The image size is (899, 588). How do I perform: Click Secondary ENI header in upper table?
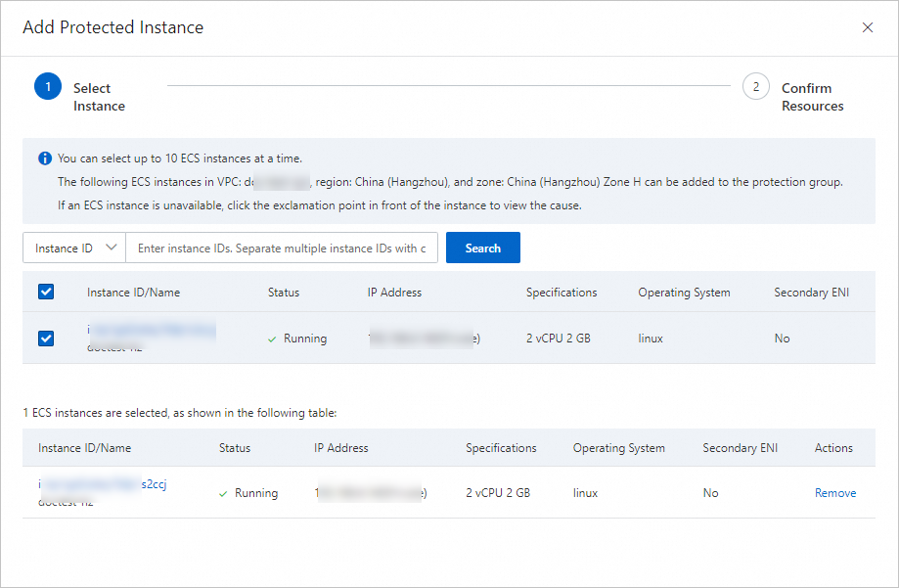[x=811, y=293]
